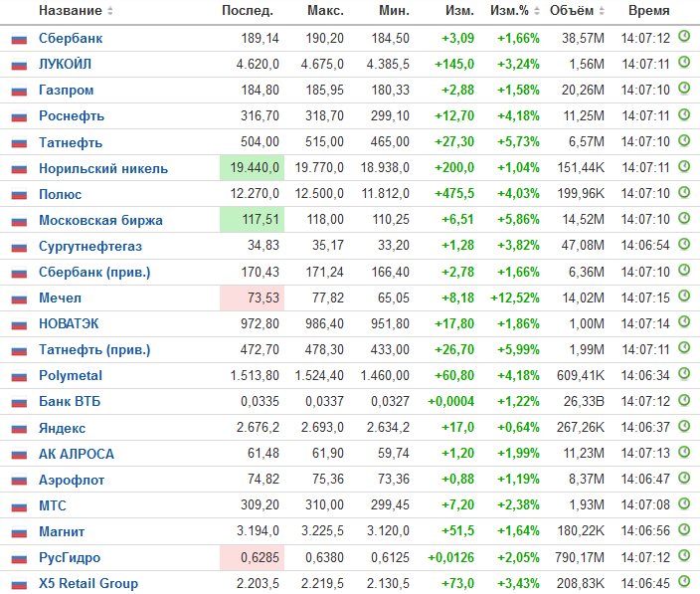Screen dimensions: 700x594
Task: Click the Макс. column header
Action: point(326,11)
